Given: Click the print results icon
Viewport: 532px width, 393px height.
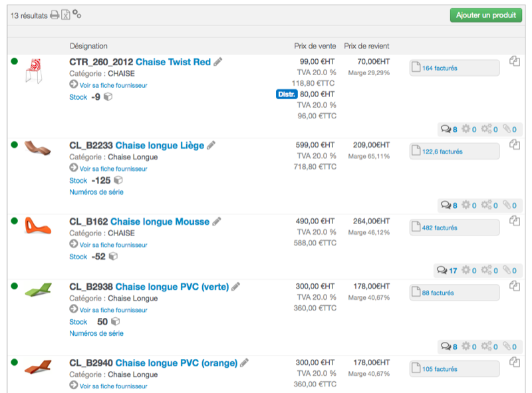Looking at the screenshot, I should (55, 15).
